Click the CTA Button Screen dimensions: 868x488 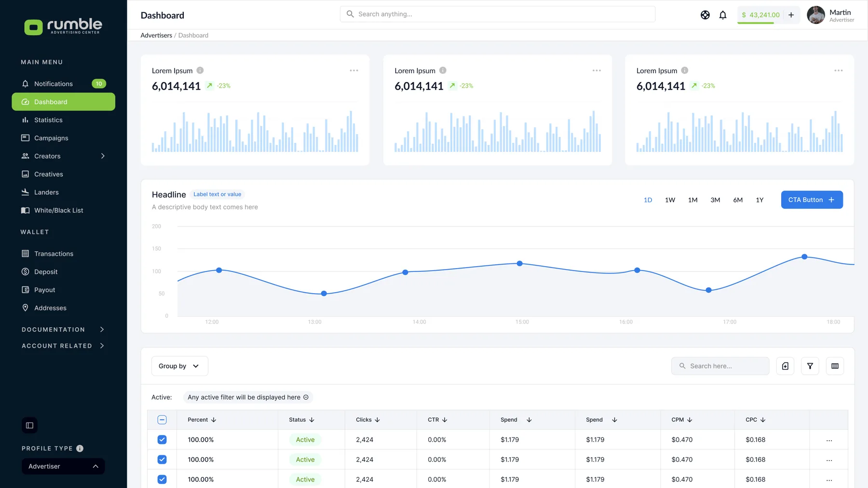pyautogui.click(x=812, y=200)
